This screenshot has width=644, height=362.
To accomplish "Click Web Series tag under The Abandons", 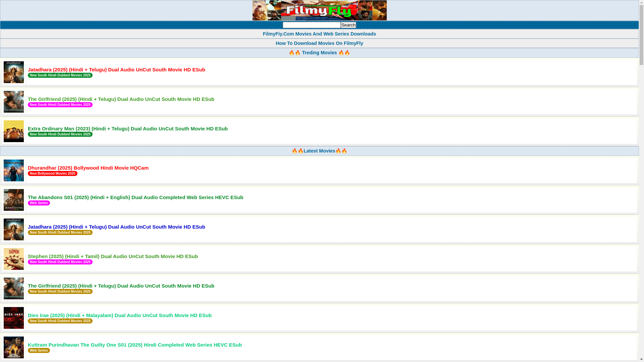I will coord(39,203).
